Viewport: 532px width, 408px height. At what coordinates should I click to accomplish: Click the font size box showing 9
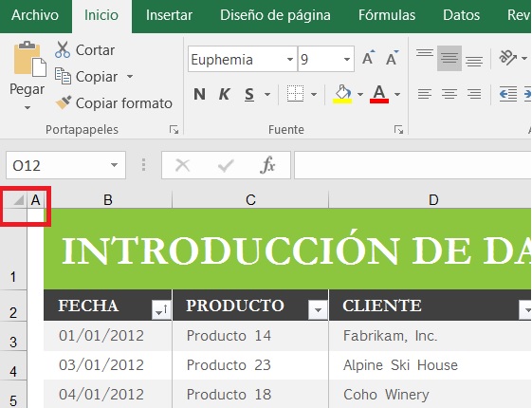[x=320, y=60]
